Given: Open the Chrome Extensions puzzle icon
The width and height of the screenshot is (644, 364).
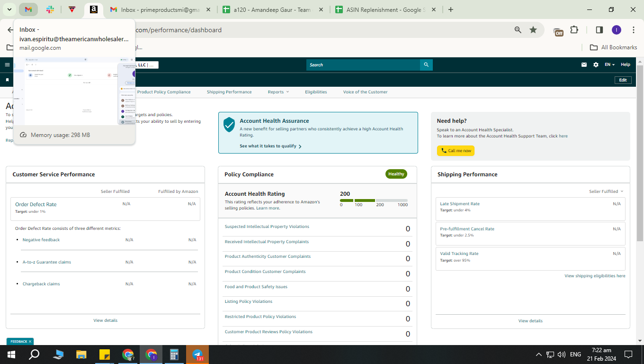Looking at the screenshot, I should click(x=574, y=30).
